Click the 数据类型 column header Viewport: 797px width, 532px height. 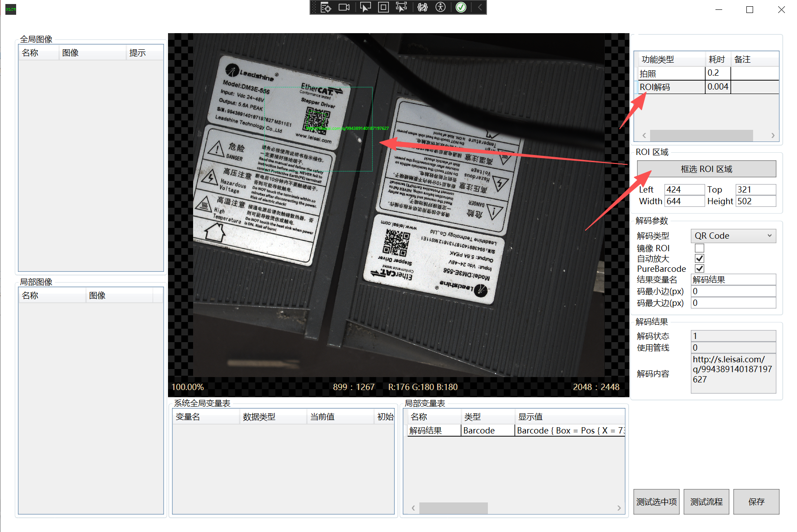(273, 417)
